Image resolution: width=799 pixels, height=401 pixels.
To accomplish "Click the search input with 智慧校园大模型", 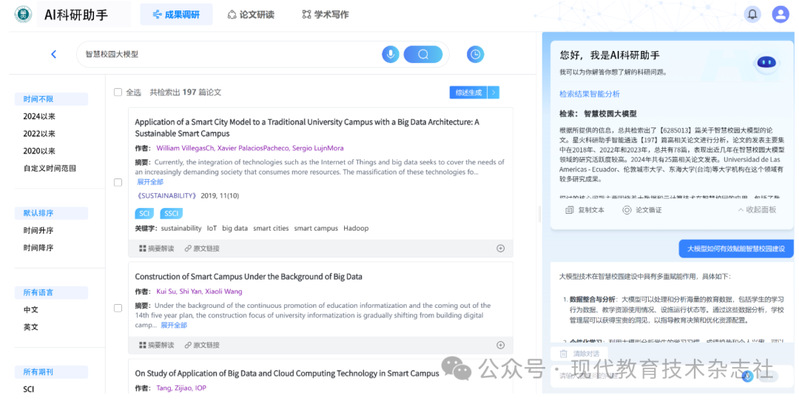I will [x=230, y=54].
